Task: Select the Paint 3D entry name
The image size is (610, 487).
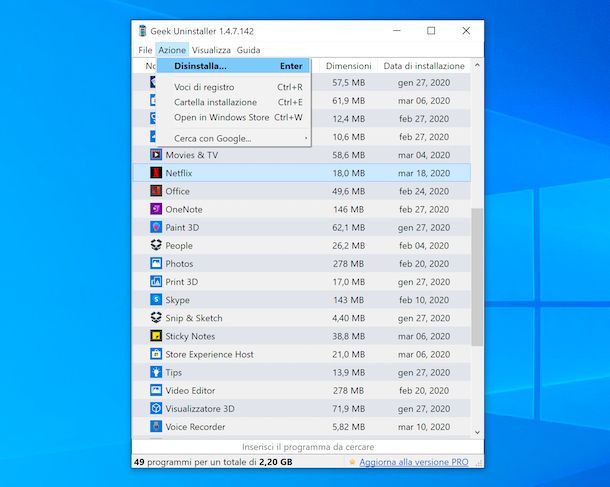Action: 182,228
